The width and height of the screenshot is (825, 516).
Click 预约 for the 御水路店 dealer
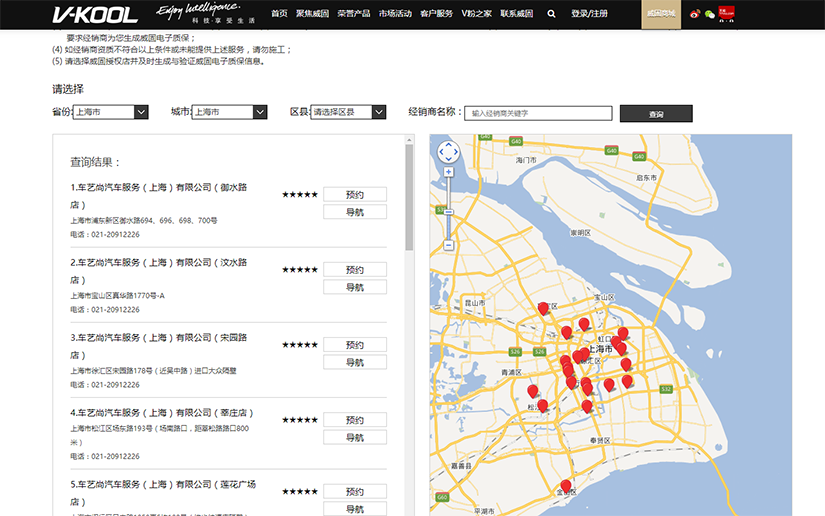click(355, 195)
